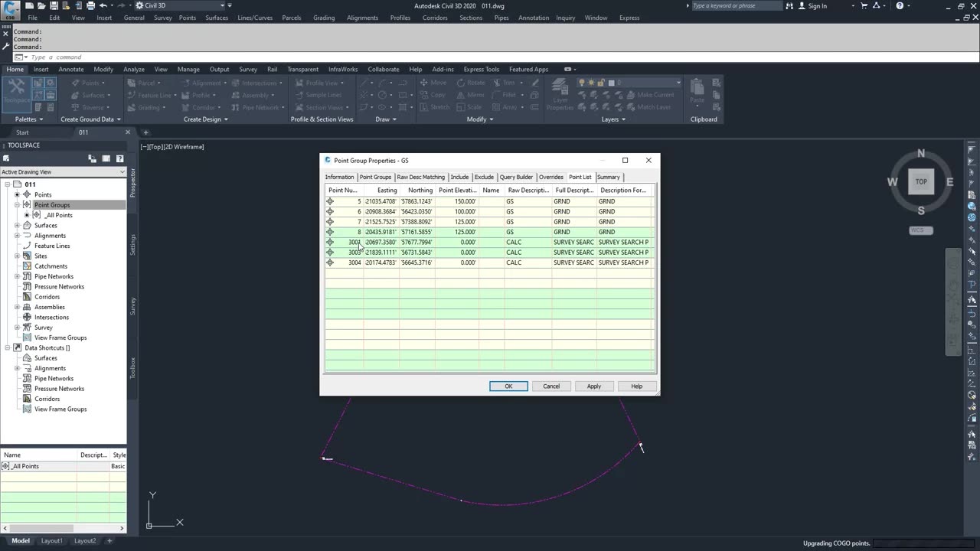This screenshot has height=551, width=980.
Task: Toggle the layer freeze sun icon
Action: [x=592, y=83]
